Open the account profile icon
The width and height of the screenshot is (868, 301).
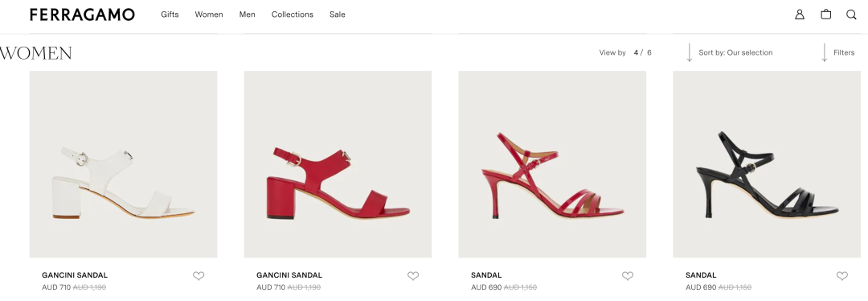click(x=800, y=14)
